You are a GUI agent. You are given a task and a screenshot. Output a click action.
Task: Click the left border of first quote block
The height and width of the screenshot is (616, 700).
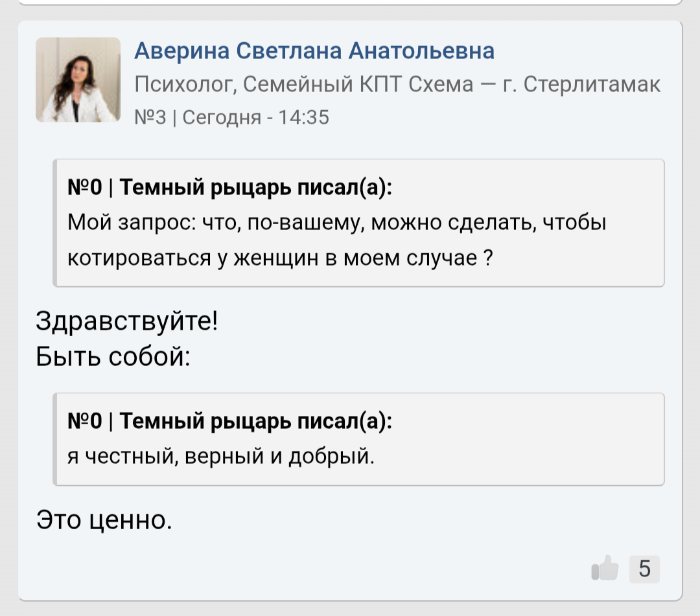tap(55, 223)
